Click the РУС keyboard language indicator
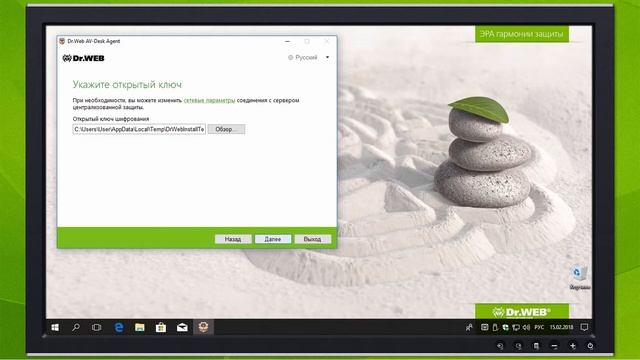Image resolution: width=640 pixels, height=360 pixels. 539,327
